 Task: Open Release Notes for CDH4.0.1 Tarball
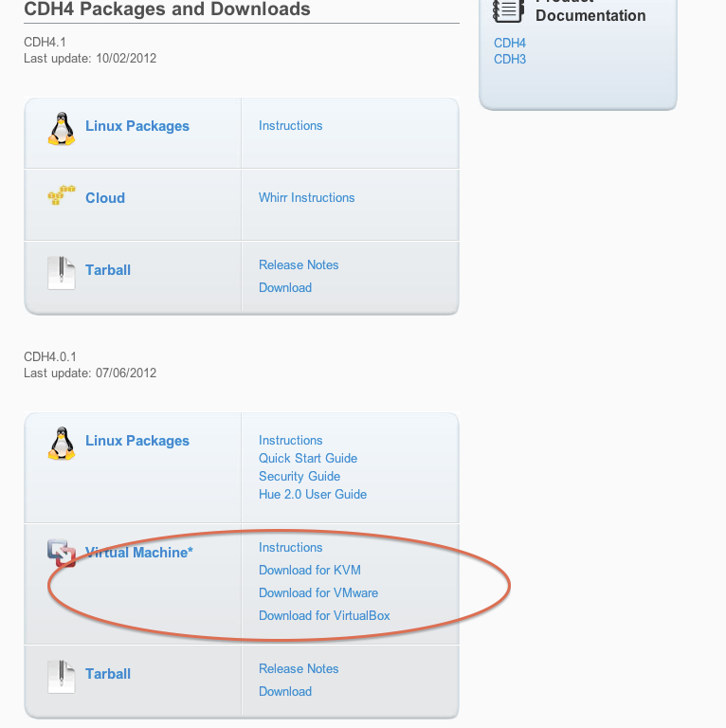pos(299,668)
